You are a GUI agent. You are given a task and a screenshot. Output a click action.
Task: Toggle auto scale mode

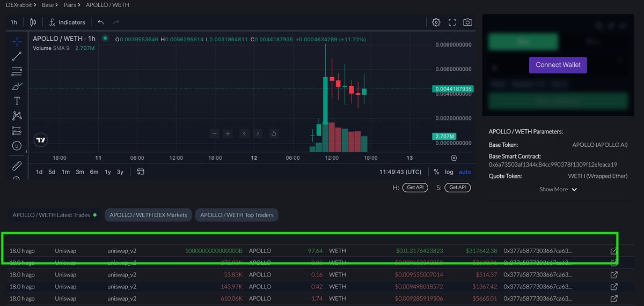465,172
